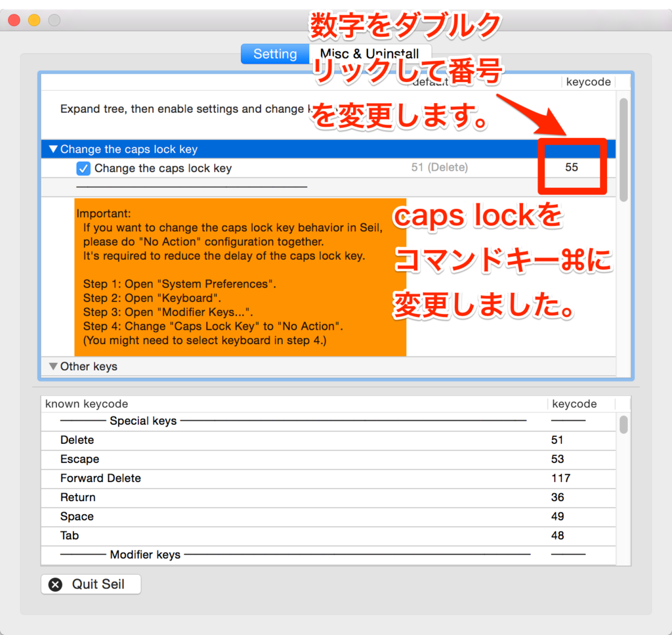Click the known keycode list scrollbar
This screenshot has width=672, height=635.
coord(623,424)
